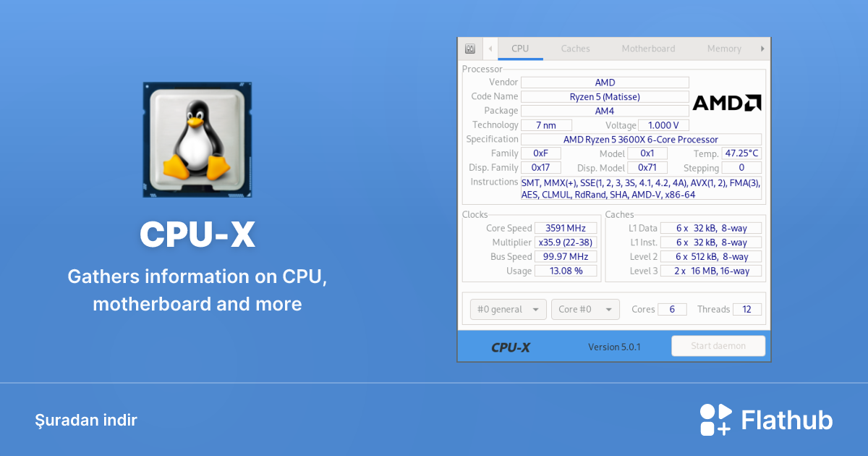Viewport: 868px width, 456px height.
Task: Select the Specification field text
Action: 642,139
